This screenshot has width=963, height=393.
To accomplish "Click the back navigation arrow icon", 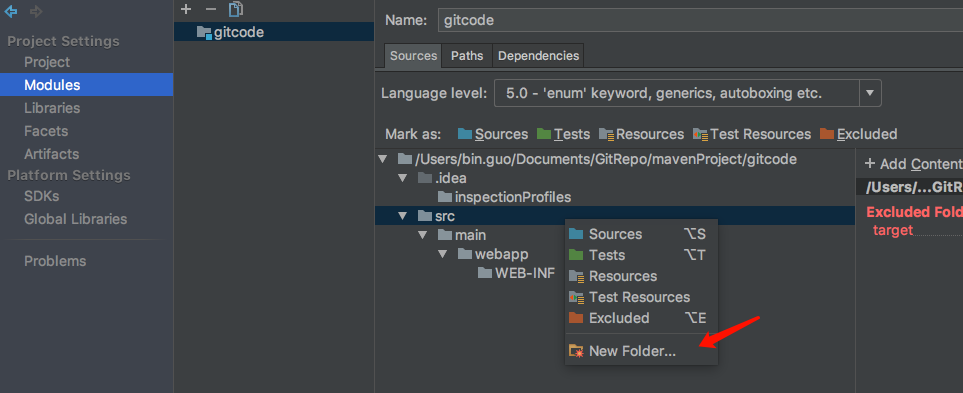I will point(10,11).
